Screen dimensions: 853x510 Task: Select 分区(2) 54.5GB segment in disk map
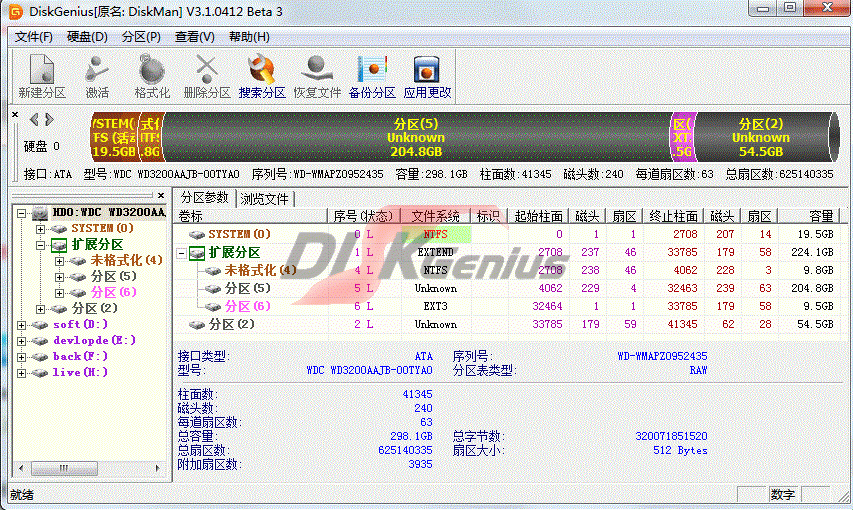[x=762, y=137]
